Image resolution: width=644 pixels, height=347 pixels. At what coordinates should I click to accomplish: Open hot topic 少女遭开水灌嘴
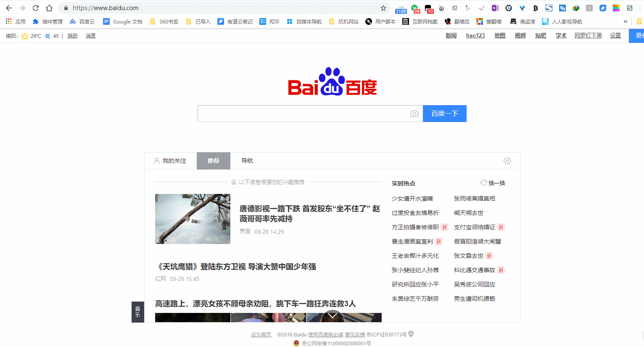412,199
